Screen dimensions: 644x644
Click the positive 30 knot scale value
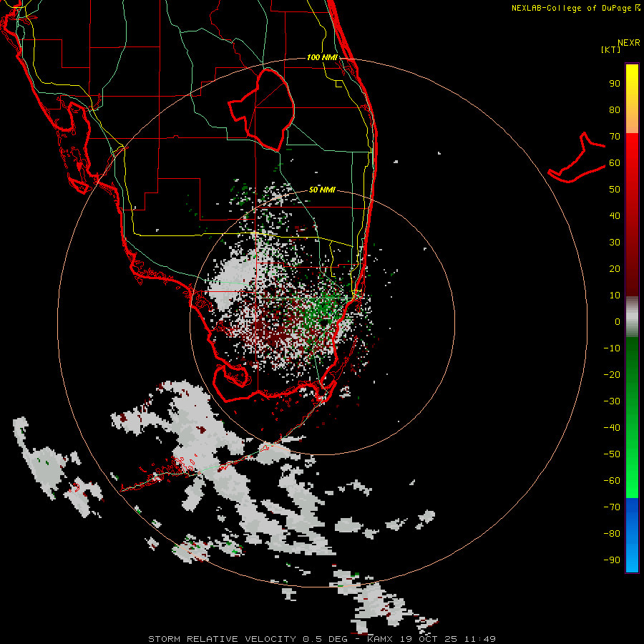tap(615, 243)
